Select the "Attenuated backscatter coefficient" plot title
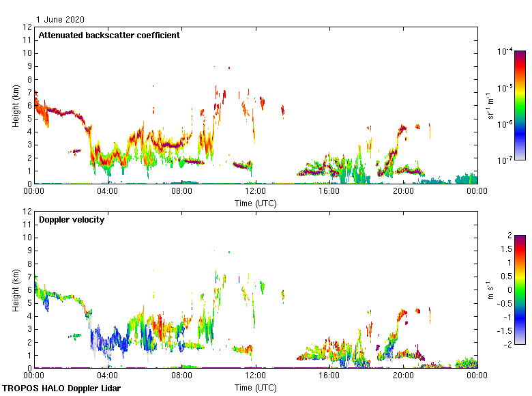This screenshot has width=532, height=396. (x=109, y=36)
